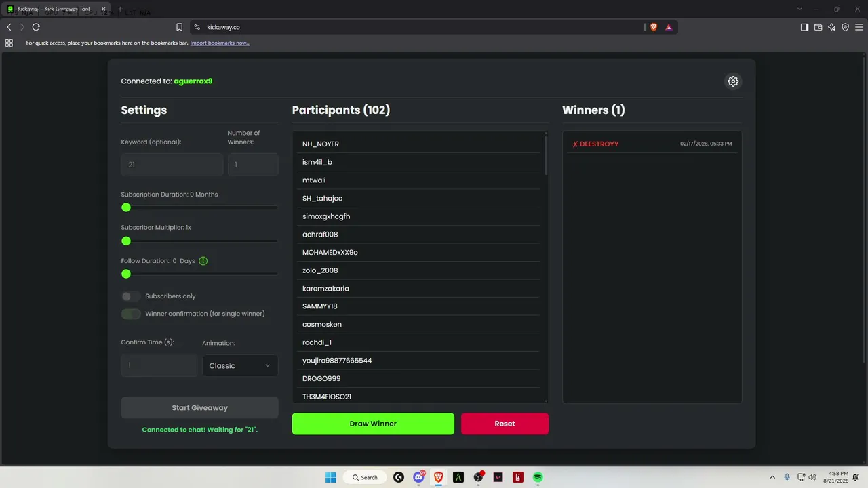Open the browser hamburger menu

click(859, 27)
